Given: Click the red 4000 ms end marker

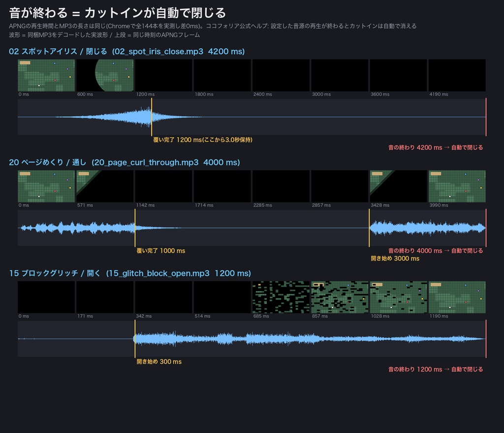Looking at the screenshot, I should point(486,228).
